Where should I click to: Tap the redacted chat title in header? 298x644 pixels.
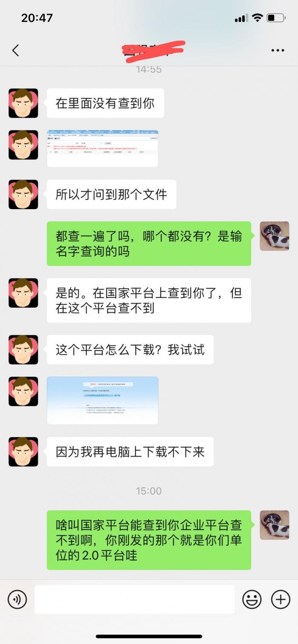coord(153,51)
